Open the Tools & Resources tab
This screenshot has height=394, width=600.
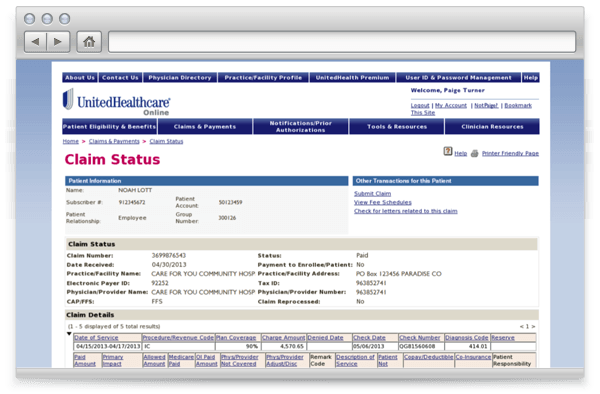pyautogui.click(x=397, y=127)
